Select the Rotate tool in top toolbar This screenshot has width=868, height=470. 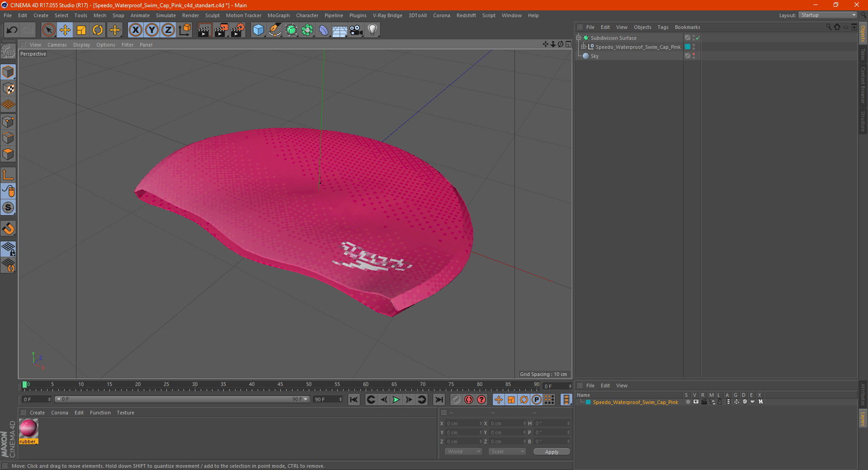click(98, 30)
